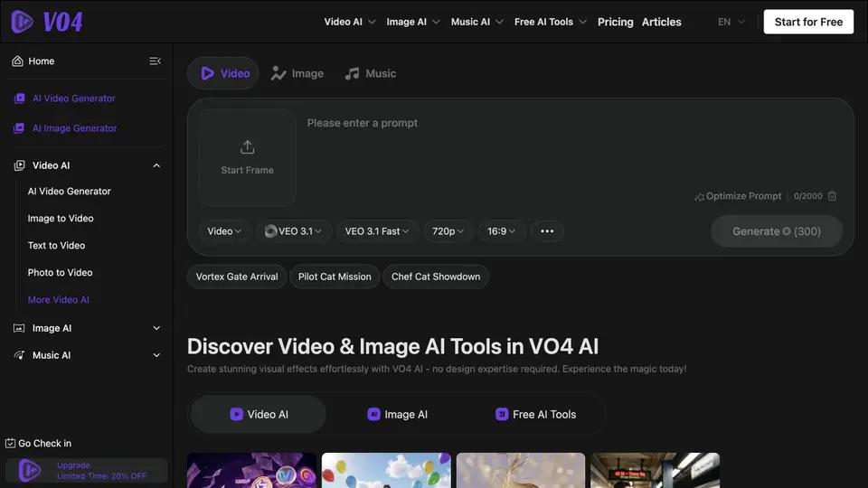
Task: Open the Pricing page
Action: pyautogui.click(x=615, y=22)
